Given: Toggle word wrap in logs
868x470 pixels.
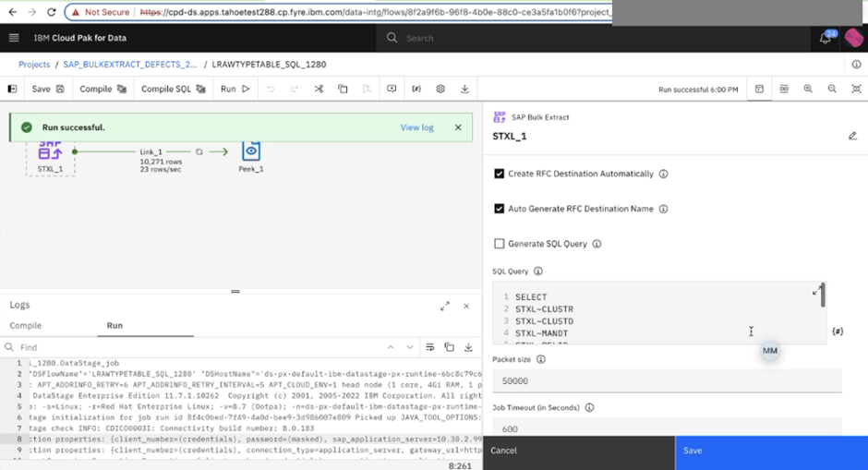Looking at the screenshot, I should pos(430,347).
